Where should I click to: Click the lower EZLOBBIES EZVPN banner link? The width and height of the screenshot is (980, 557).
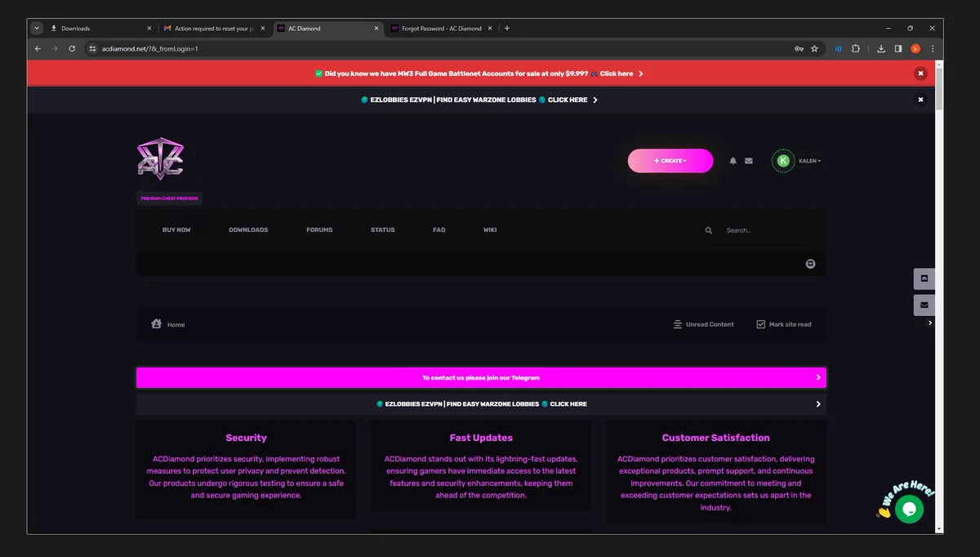[482, 404]
